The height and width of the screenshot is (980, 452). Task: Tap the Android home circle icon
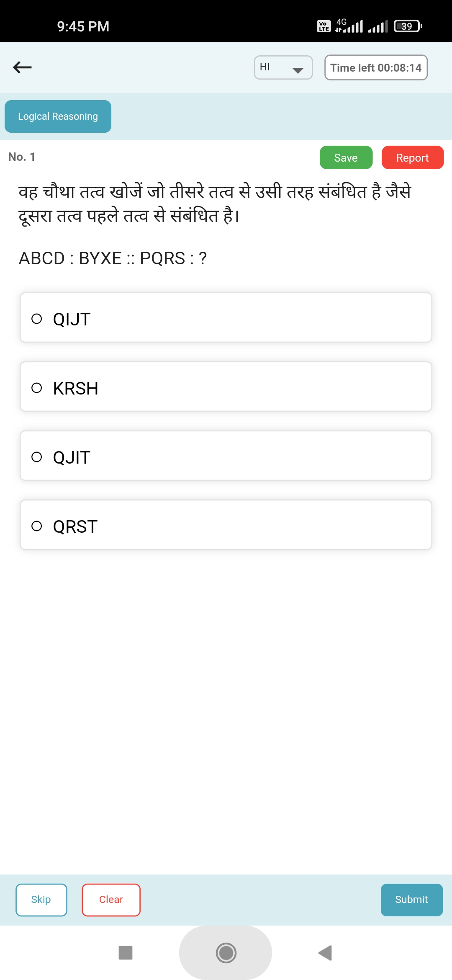(x=226, y=953)
